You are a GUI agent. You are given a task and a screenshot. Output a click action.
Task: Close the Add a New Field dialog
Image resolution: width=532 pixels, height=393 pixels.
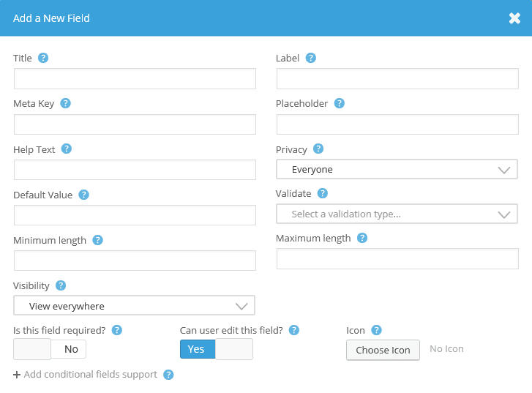pos(514,18)
